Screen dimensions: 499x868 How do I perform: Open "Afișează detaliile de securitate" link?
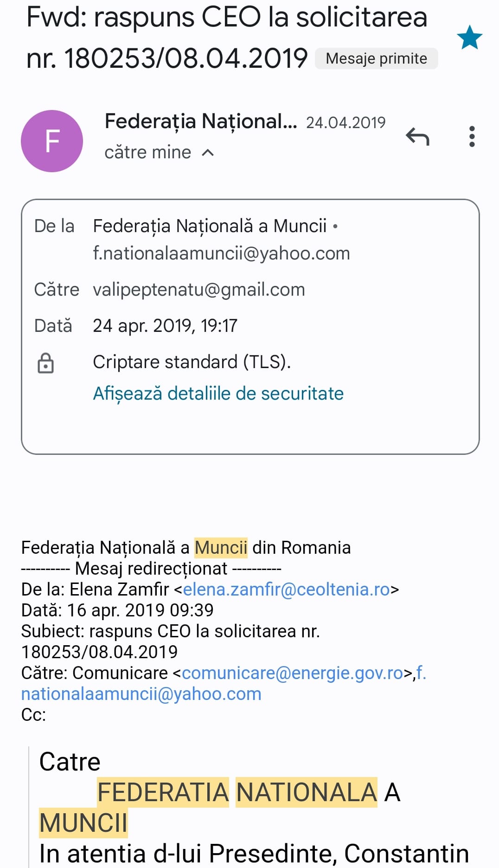click(218, 394)
